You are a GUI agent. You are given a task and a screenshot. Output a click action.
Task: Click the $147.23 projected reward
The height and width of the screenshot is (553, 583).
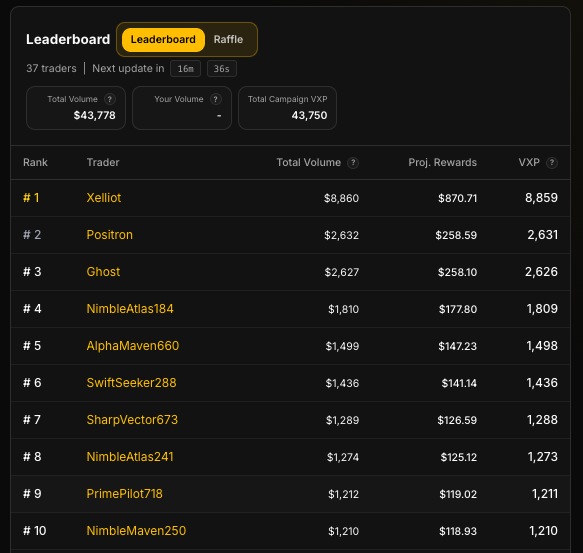point(457,346)
